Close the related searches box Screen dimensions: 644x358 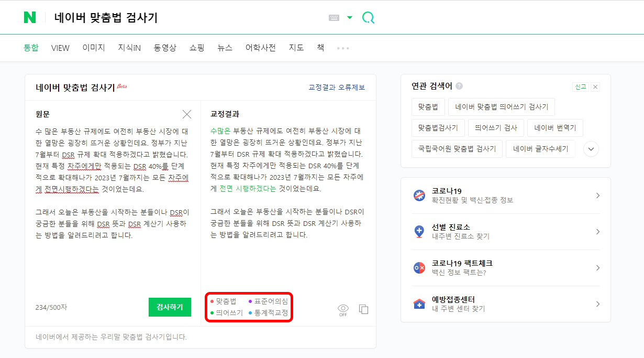tap(595, 87)
